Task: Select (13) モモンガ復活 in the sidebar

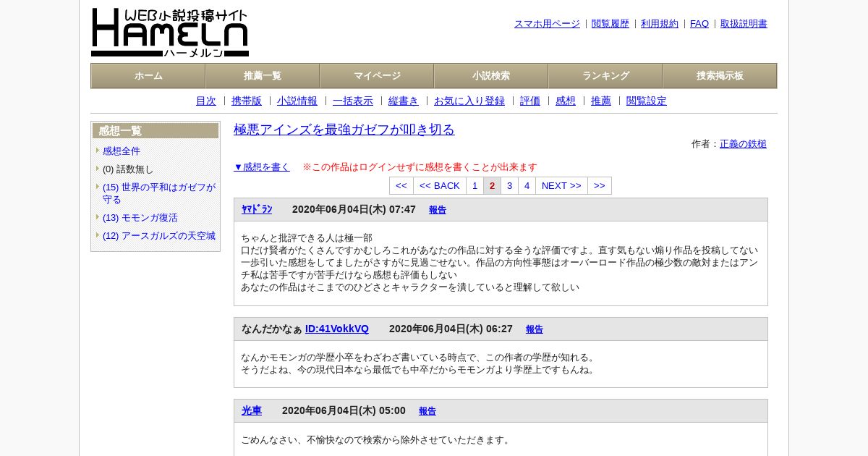Action: click(140, 218)
